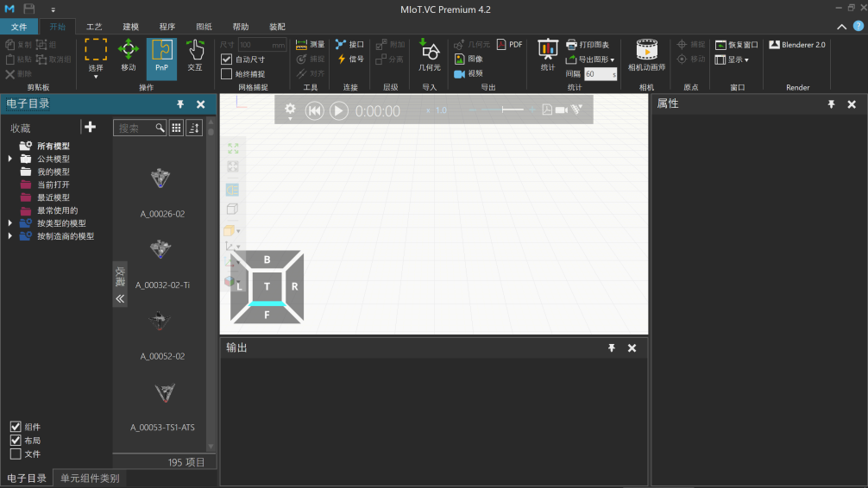868x488 pixels.
Task: Expand the 按类型的模型 folder
Action: pos(10,223)
